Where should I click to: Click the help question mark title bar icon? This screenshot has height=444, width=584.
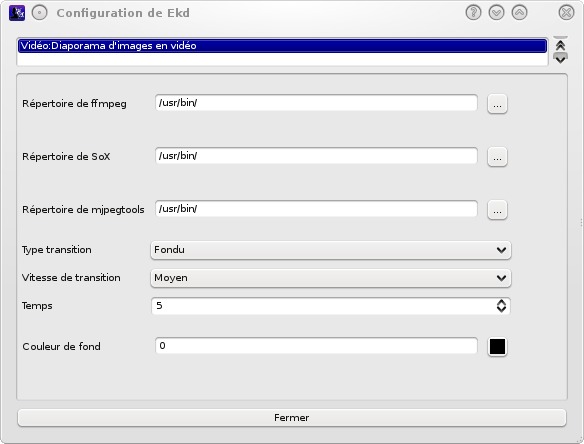coord(473,13)
